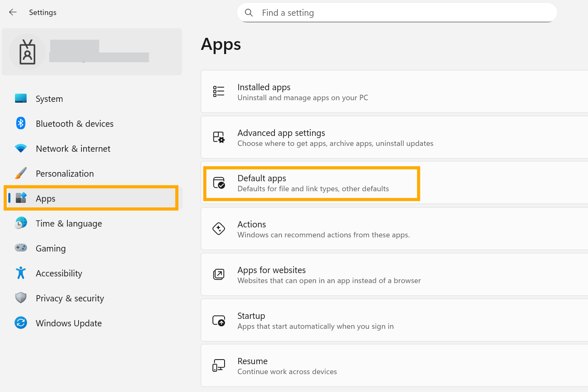Click the Apps for websites icon
The image size is (588, 392).
pos(219,274)
